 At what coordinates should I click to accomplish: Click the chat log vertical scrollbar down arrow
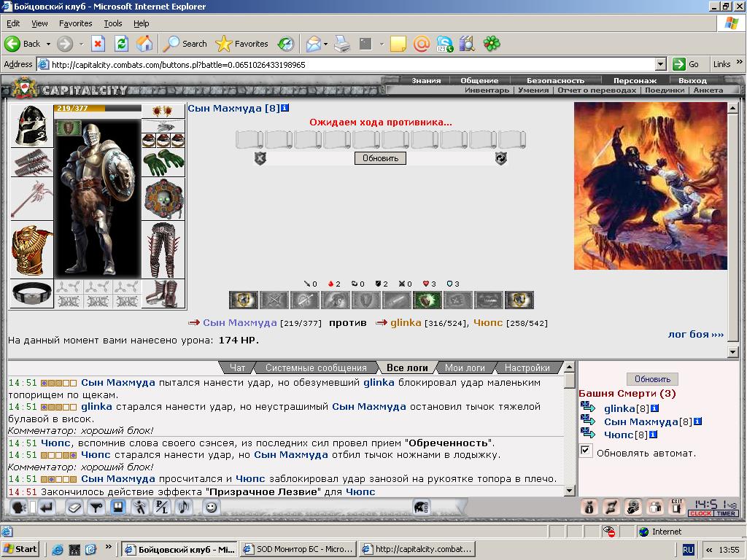(x=569, y=491)
